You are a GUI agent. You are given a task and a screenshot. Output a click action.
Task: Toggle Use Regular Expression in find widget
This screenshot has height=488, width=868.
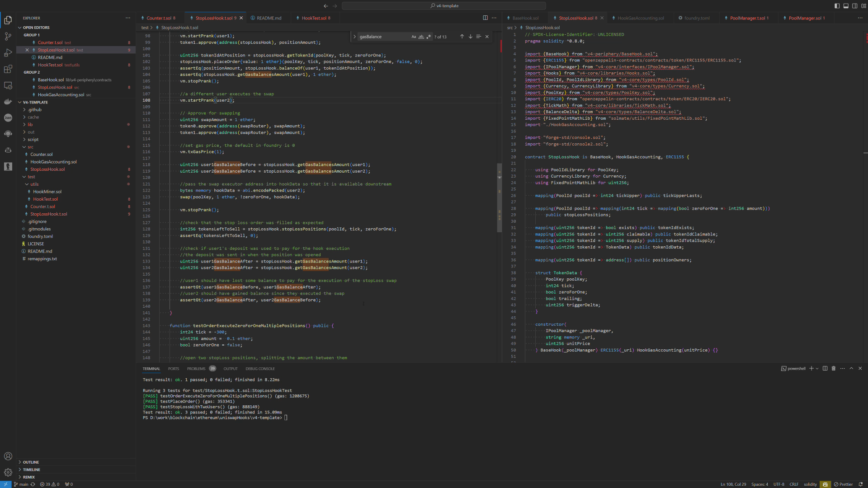coord(429,37)
